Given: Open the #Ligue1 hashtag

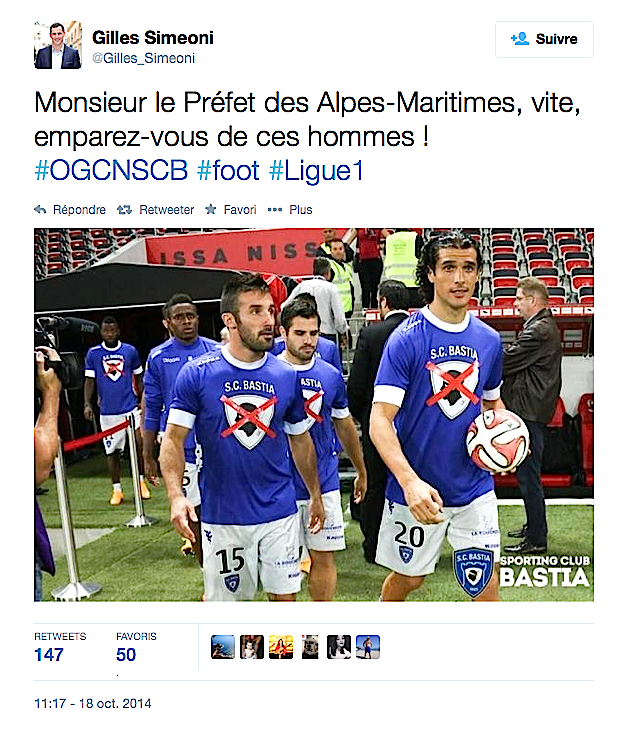Looking at the screenshot, I should tap(316, 171).
